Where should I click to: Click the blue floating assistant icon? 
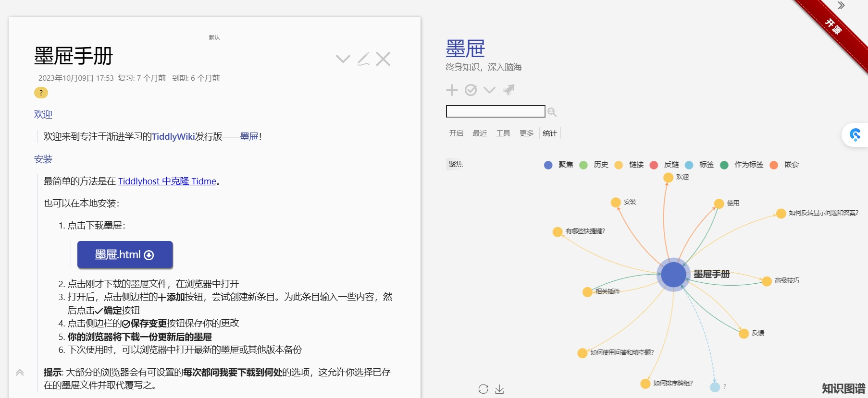(855, 134)
